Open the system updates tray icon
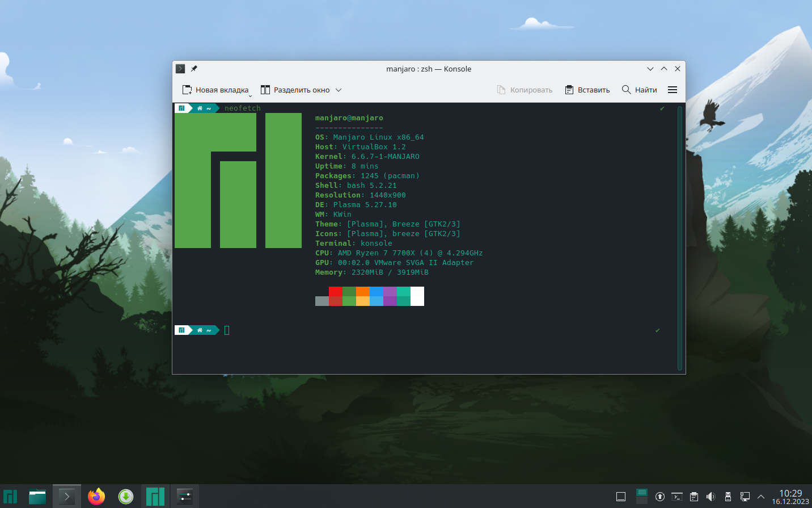 (x=660, y=497)
